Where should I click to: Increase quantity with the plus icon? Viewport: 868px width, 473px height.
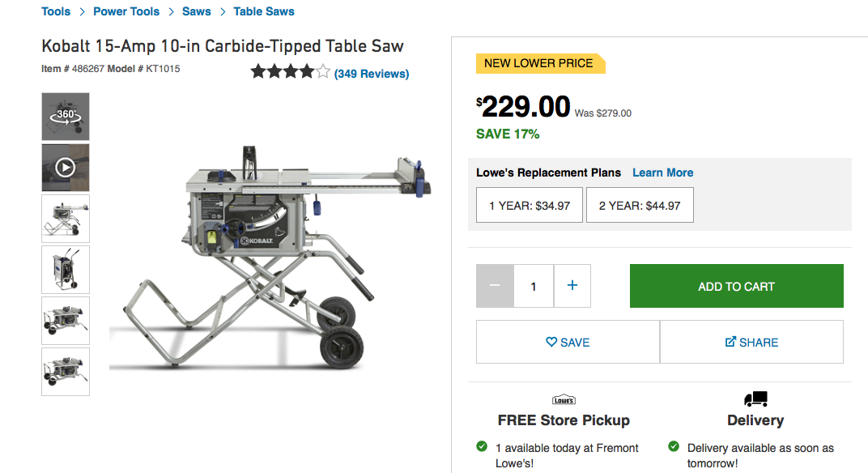[572, 286]
